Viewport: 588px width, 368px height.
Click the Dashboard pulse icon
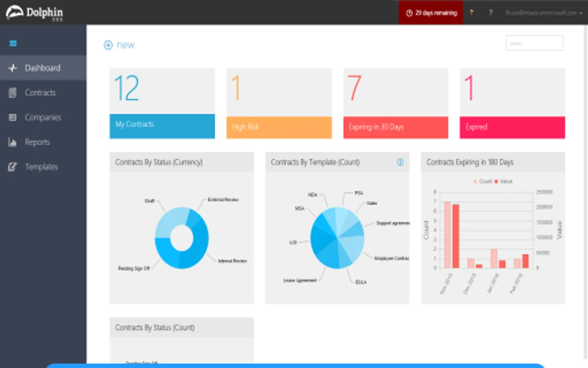pos(12,68)
